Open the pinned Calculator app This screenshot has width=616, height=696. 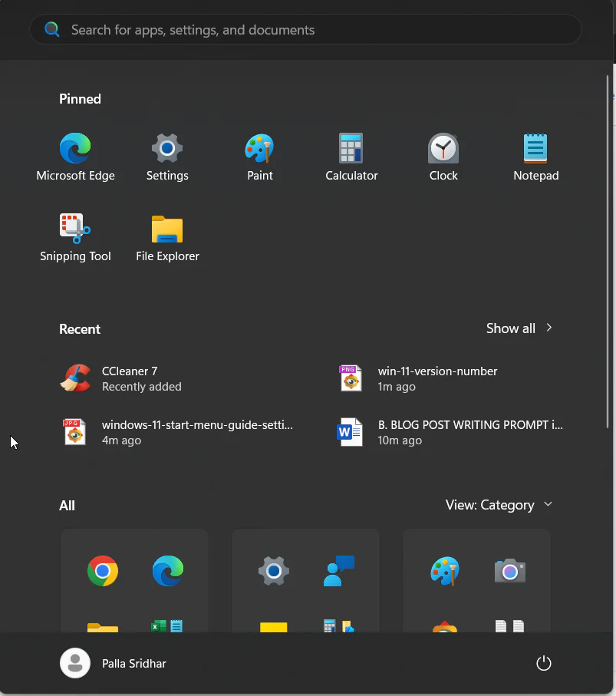[351, 157]
